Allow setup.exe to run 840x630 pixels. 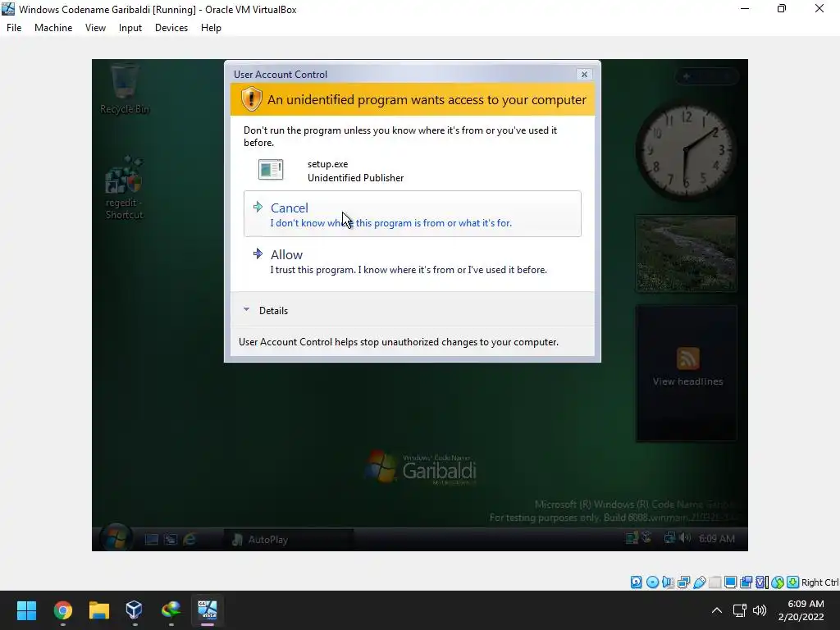pos(412,261)
